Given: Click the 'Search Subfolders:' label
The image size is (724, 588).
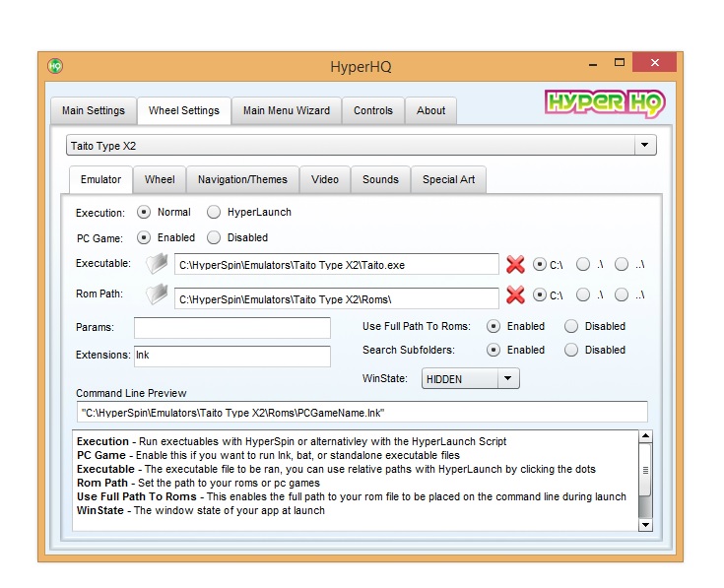Looking at the screenshot, I should point(409,350).
